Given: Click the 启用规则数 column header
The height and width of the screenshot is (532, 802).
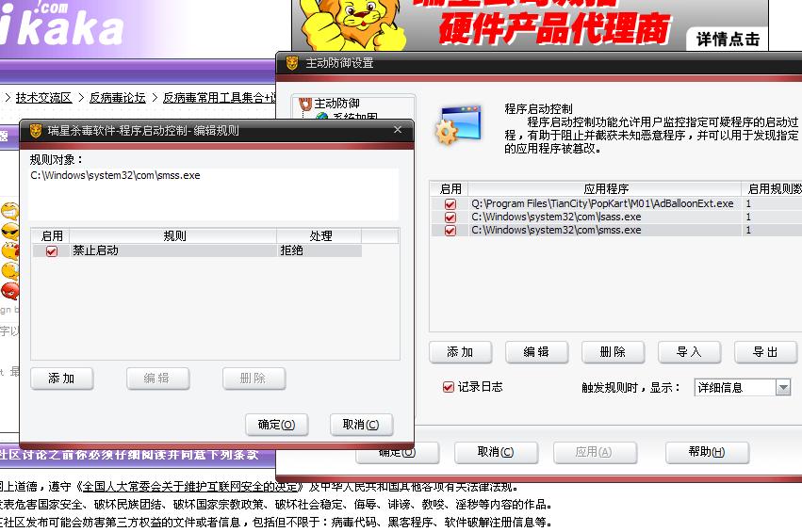Looking at the screenshot, I should [773, 189].
